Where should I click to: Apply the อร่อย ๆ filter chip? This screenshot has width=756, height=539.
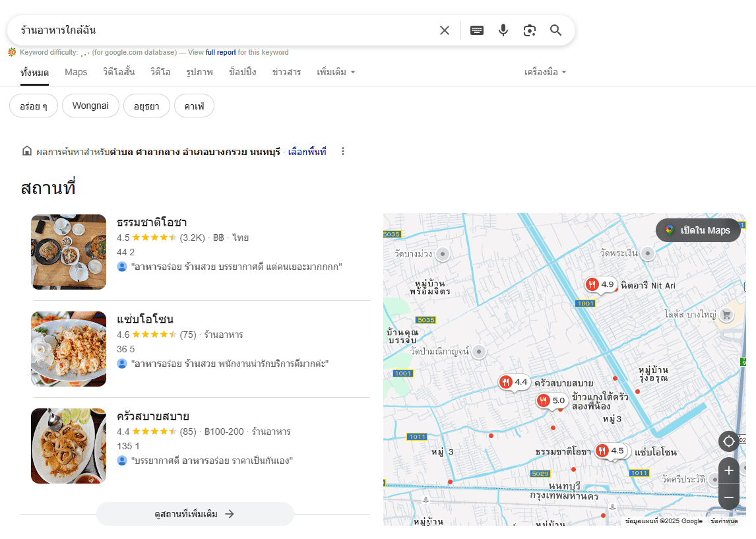tap(34, 106)
